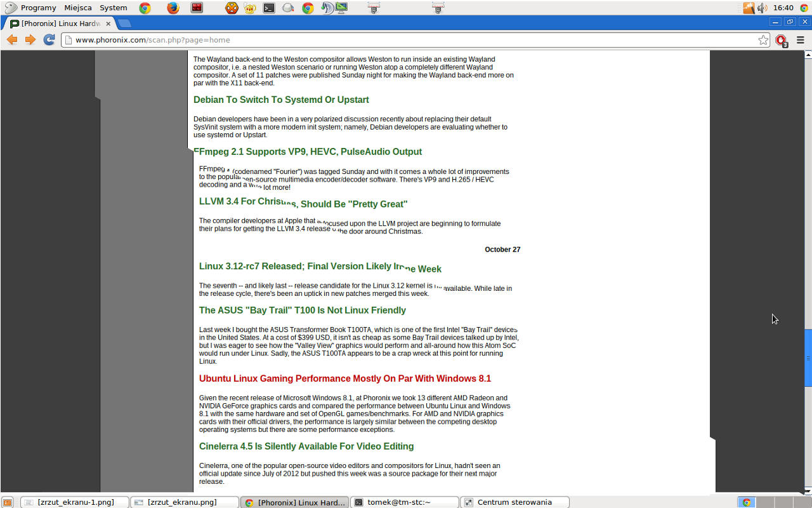Viewport: 812px width, 508px height.
Task: Launch Firefox from the top panel
Action: point(173,8)
